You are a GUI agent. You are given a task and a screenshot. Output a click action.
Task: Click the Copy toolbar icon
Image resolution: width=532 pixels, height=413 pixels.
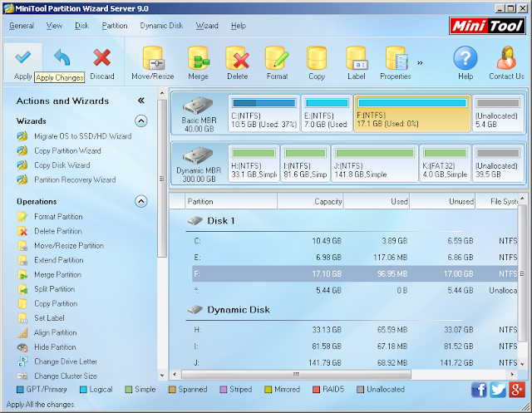pyautogui.click(x=317, y=58)
